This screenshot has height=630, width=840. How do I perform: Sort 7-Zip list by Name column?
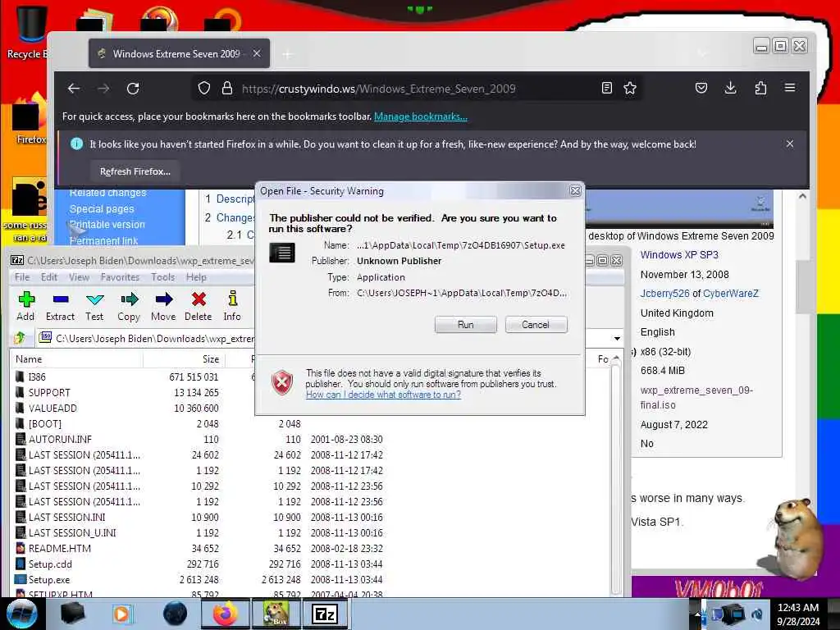click(x=78, y=359)
